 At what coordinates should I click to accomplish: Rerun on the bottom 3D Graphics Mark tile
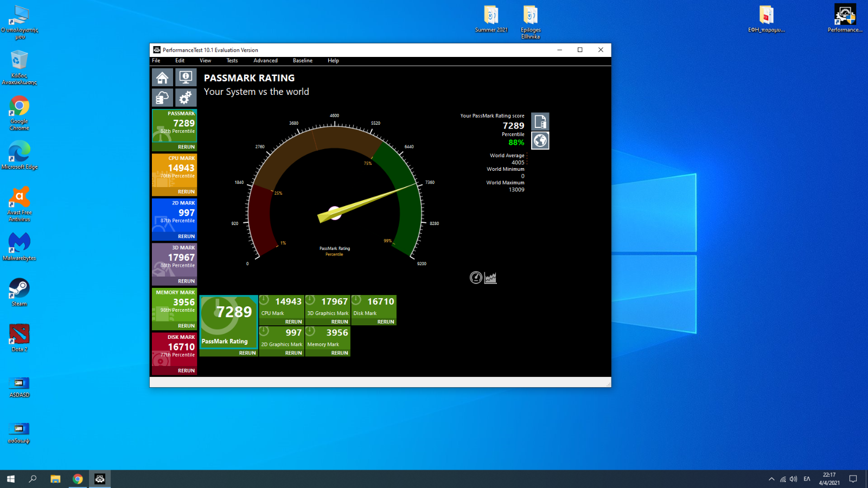point(340,322)
